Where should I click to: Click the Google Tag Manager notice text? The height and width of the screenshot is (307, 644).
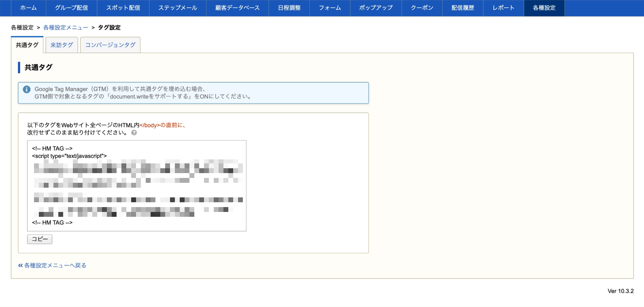click(143, 93)
